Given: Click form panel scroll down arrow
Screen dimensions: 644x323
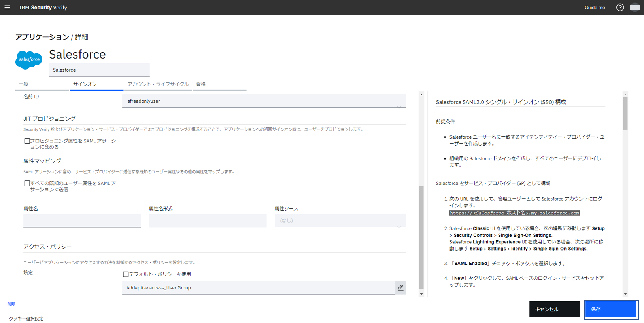Looking at the screenshot, I should coord(421,294).
